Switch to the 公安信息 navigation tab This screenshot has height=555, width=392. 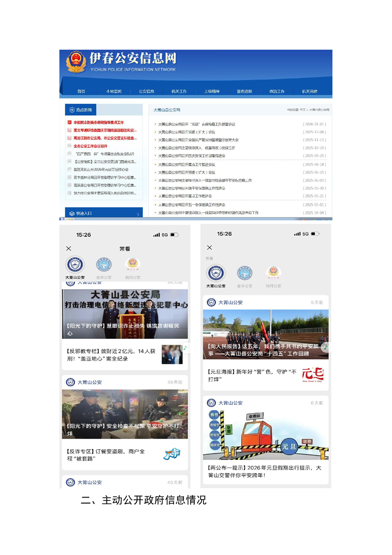click(x=146, y=92)
